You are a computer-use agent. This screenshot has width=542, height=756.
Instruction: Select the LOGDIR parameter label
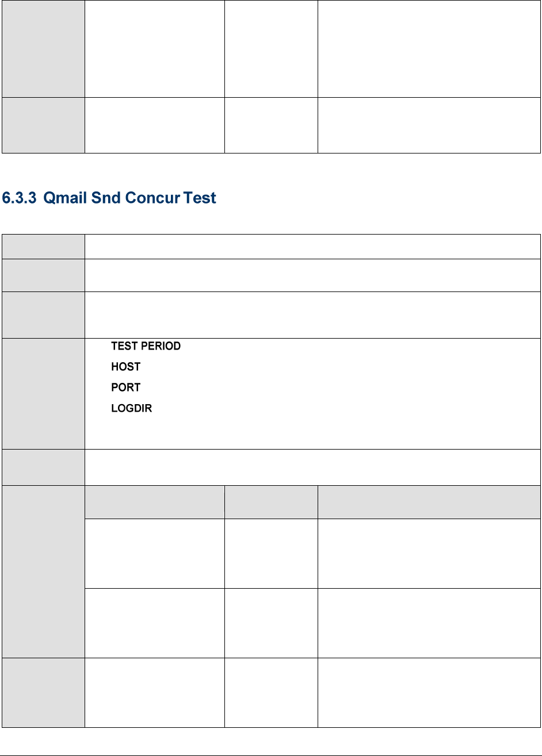pos(131,408)
